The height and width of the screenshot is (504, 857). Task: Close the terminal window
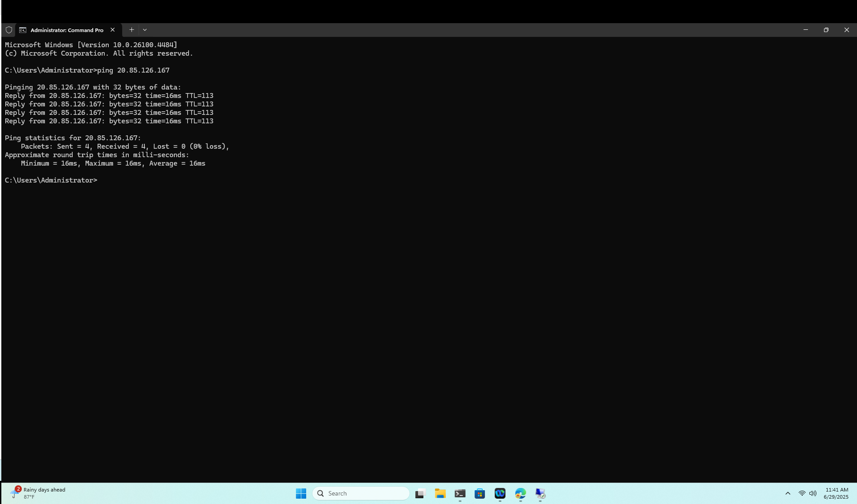coord(847,30)
